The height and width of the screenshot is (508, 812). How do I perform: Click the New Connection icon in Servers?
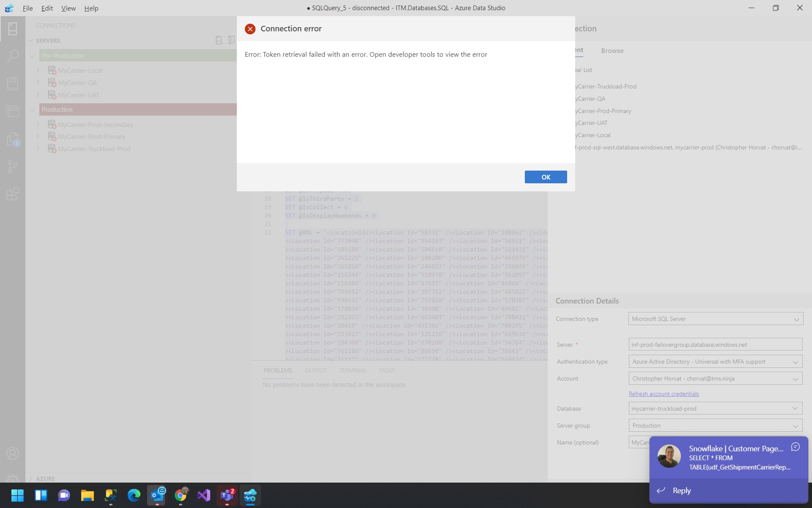click(x=219, y=40)
